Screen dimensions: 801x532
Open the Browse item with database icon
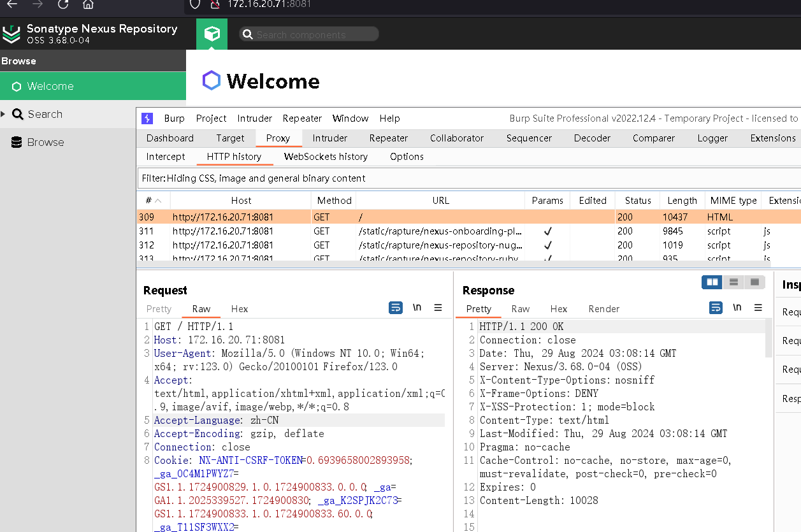38,142
